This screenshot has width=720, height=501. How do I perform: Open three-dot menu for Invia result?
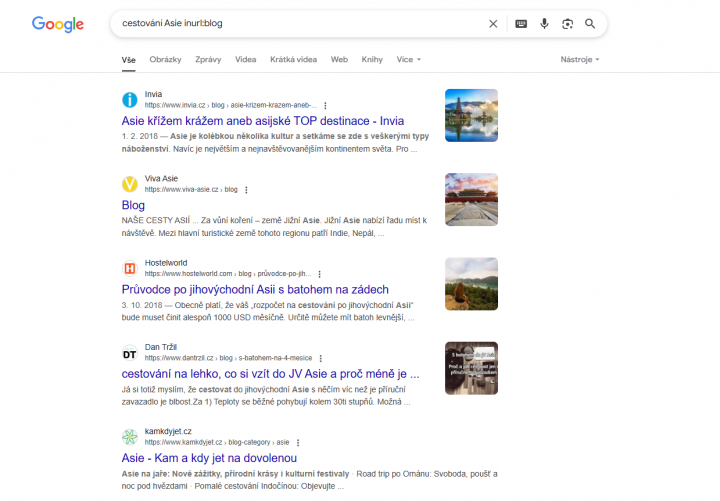[325, 106]
